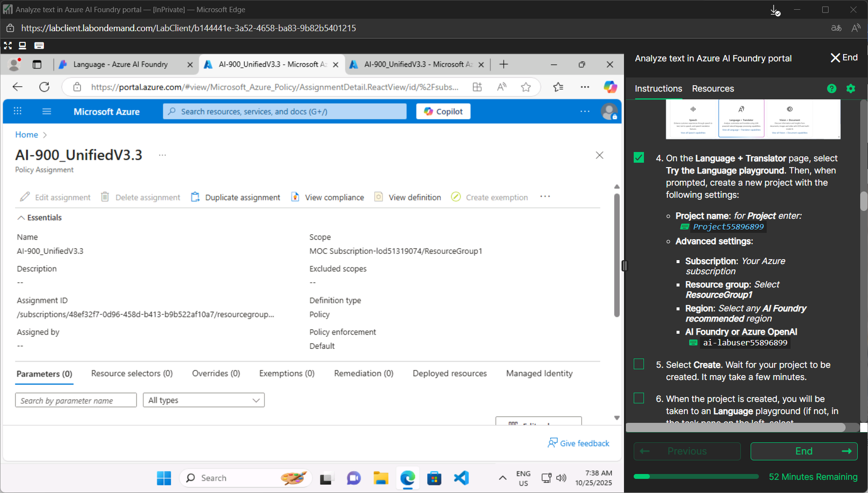Check step 6 instruction checkbox
This screenshot has width=868, height=493.
tap(639, 398)
